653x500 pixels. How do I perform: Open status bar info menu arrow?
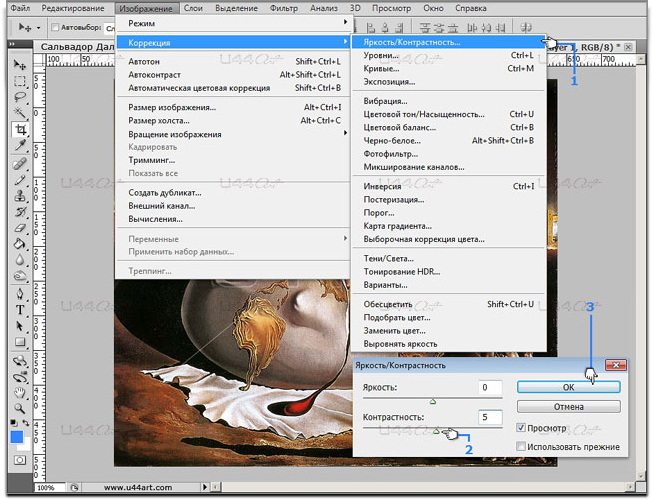205,487
